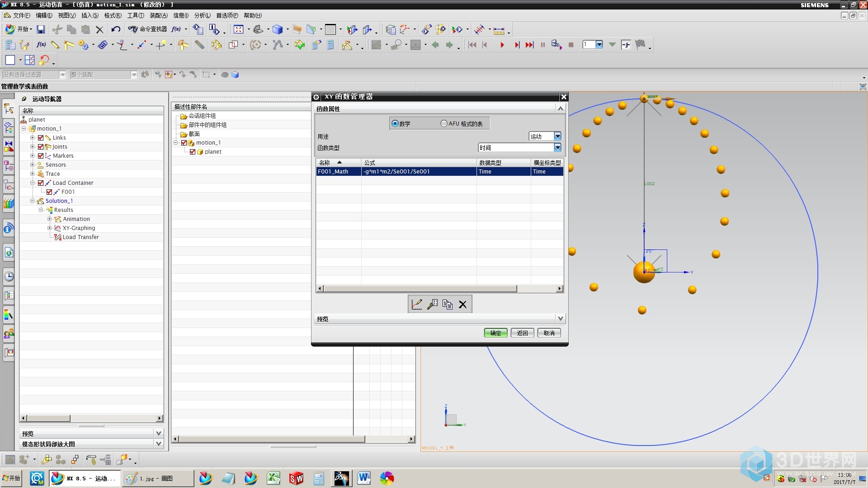The width and height of the screenshot is (868, 488).
Task: Jump to first frame of animation
Action: point(472,45)
